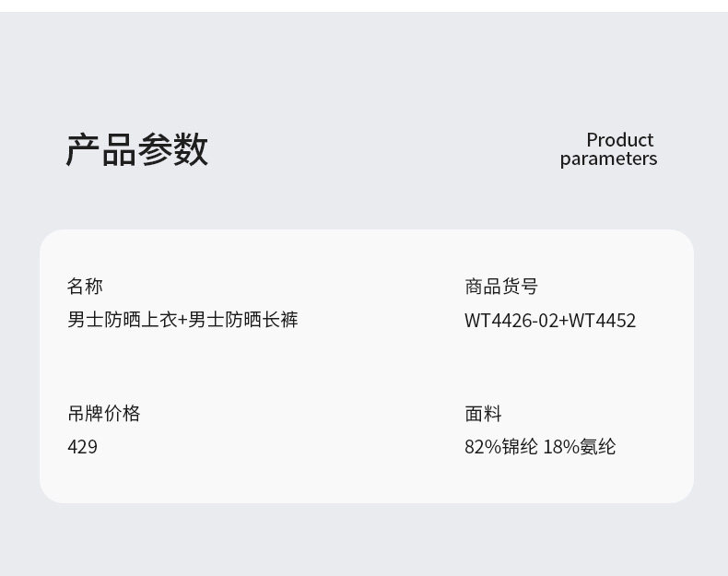Click item number WT4426-02+WT4452

pyautogui.click(x=550, y=321)
